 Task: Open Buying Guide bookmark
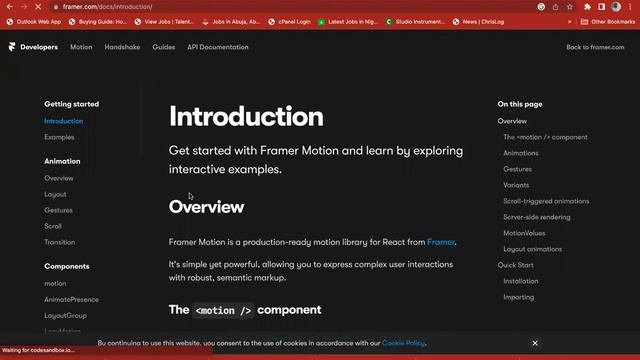98,22
